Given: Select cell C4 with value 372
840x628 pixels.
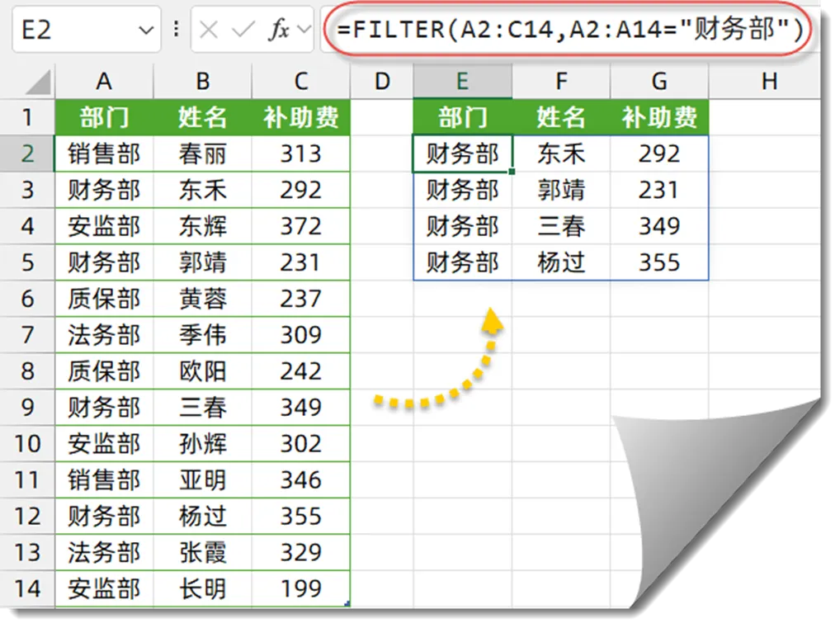Looking at the screenshot, I should click(x=300, y=226).
